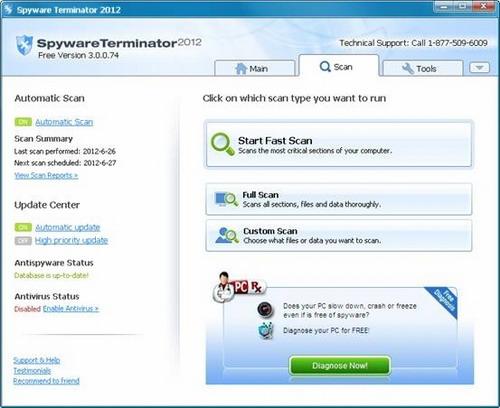
Task: Click Enable Antivirus link
Action: click(x=71, y=309)
